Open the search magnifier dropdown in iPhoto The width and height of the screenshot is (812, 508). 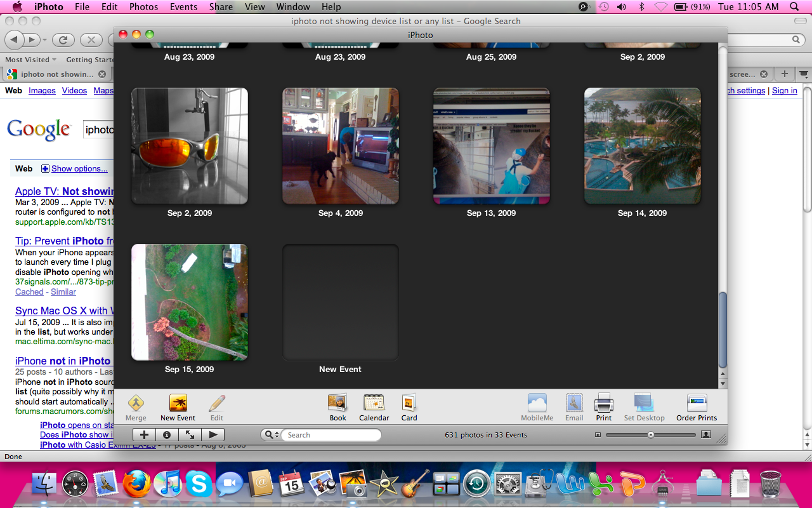[x=272, y=435]
